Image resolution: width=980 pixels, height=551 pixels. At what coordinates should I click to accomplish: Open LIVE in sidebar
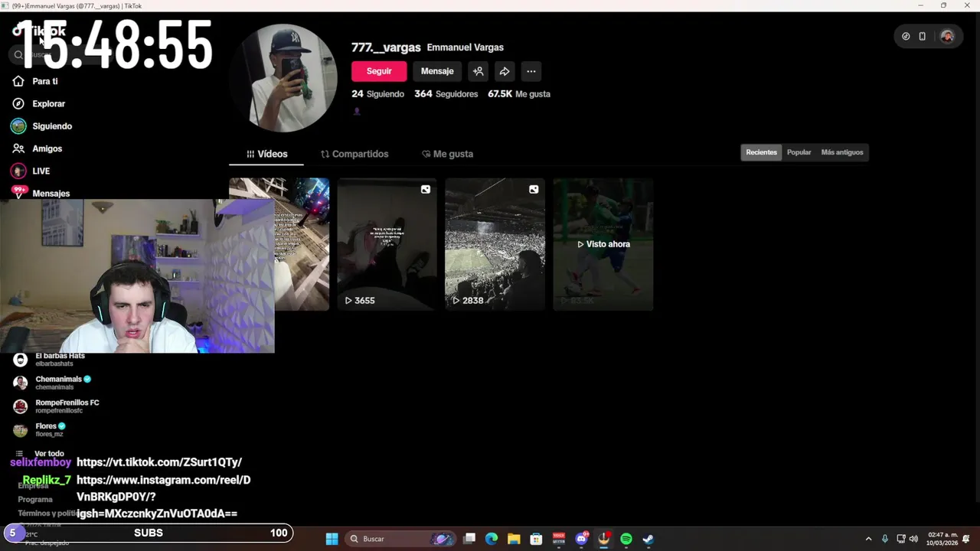(x=41, y=171)
